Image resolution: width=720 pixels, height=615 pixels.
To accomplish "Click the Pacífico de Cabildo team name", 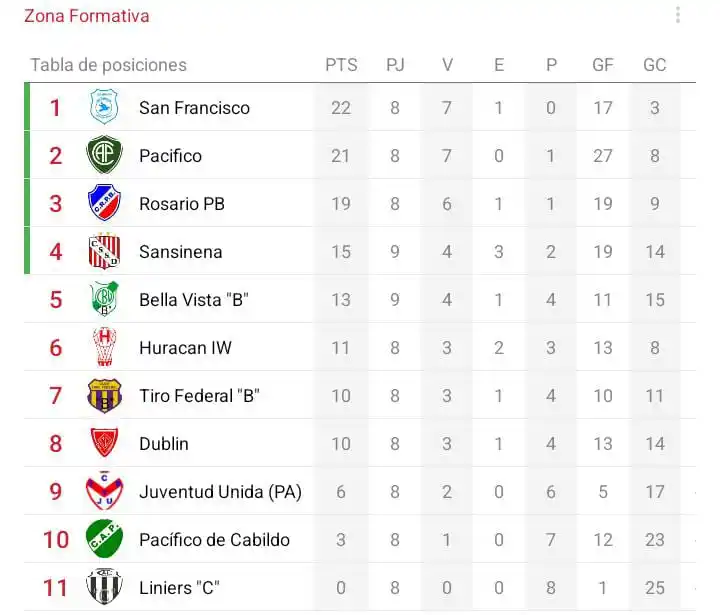I will click(214, 540).
